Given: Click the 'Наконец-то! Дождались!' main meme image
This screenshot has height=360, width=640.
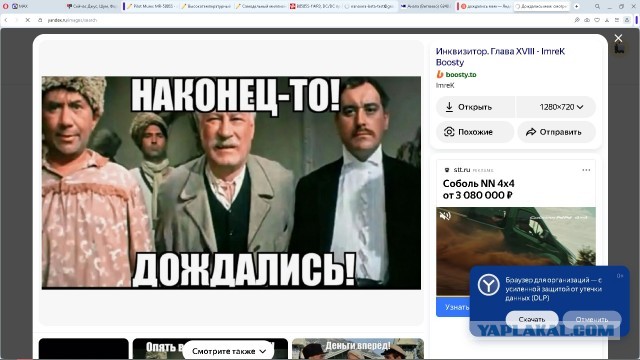Looking at the screenshot, I should [x=231, y=183].
